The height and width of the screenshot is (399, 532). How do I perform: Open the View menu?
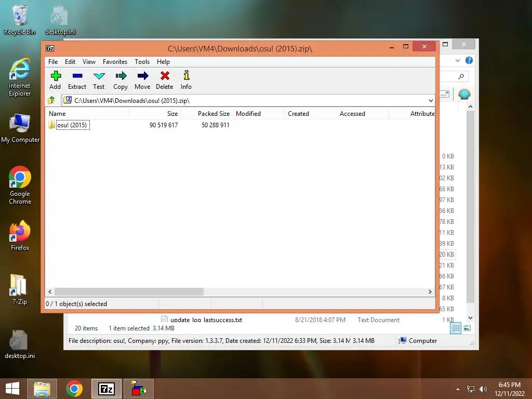point(89,62)
